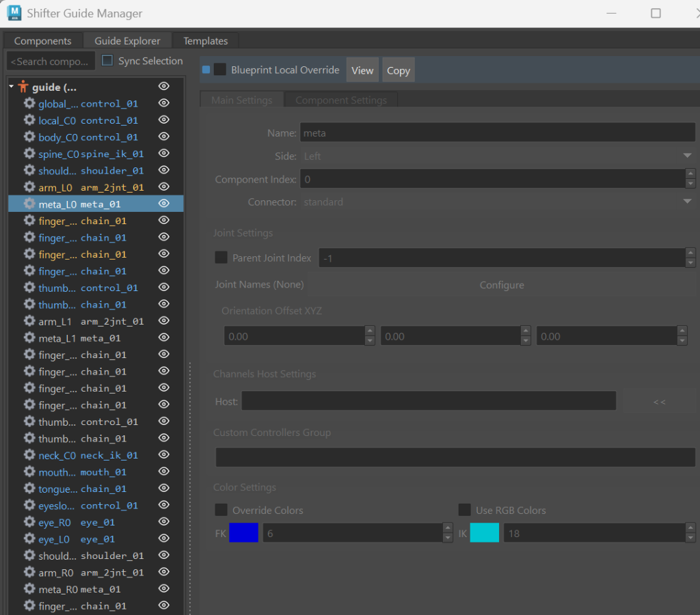Click the gear icon beside body_C0
The height and width of the screenshot is (615, 700).
(29, 137)
